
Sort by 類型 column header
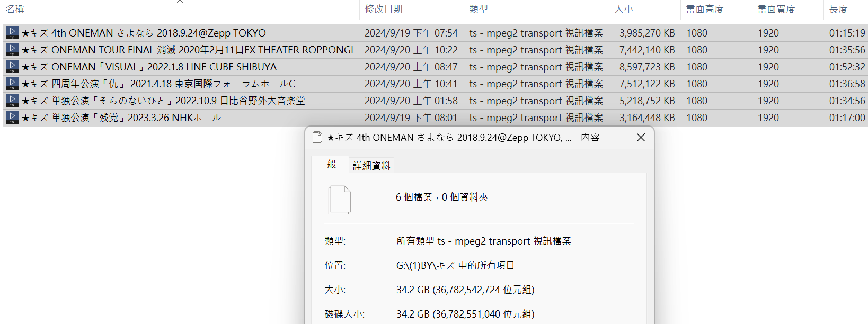pos(479,9)
